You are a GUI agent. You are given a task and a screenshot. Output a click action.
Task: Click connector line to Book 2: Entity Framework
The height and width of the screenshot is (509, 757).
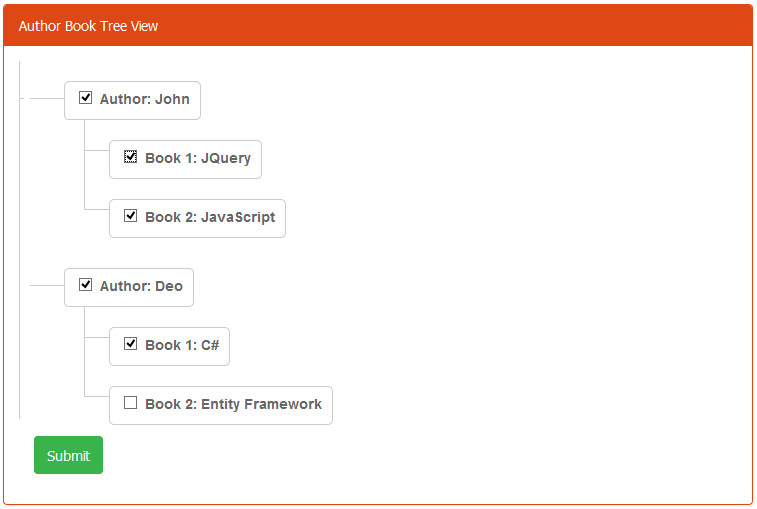pyautogui.click(x=98, y=395)
